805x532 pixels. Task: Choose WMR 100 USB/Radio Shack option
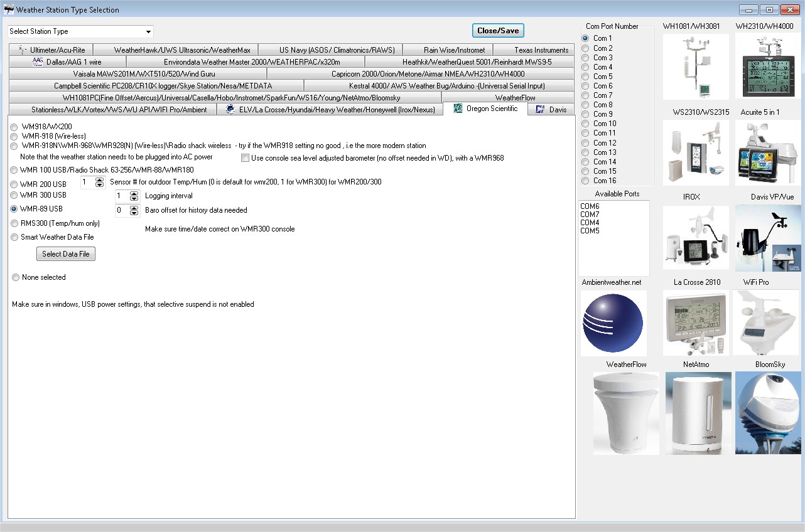click(14, 170)
